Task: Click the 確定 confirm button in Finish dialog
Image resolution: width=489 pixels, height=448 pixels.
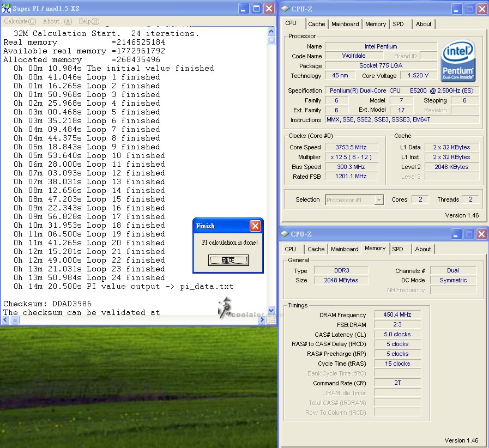Action: (228, 260)
